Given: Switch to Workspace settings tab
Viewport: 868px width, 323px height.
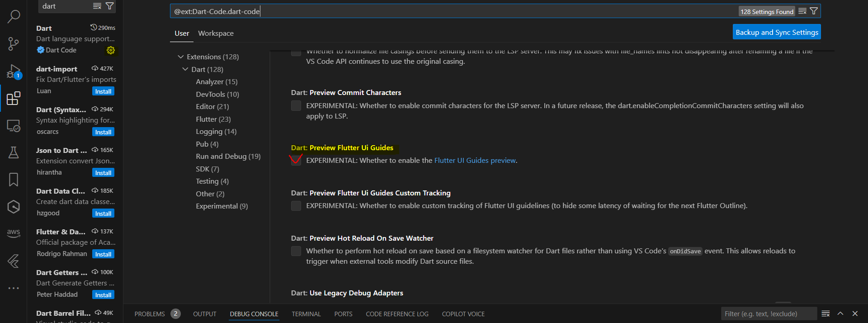Looking at the screenshot, I should coord(216,33).
